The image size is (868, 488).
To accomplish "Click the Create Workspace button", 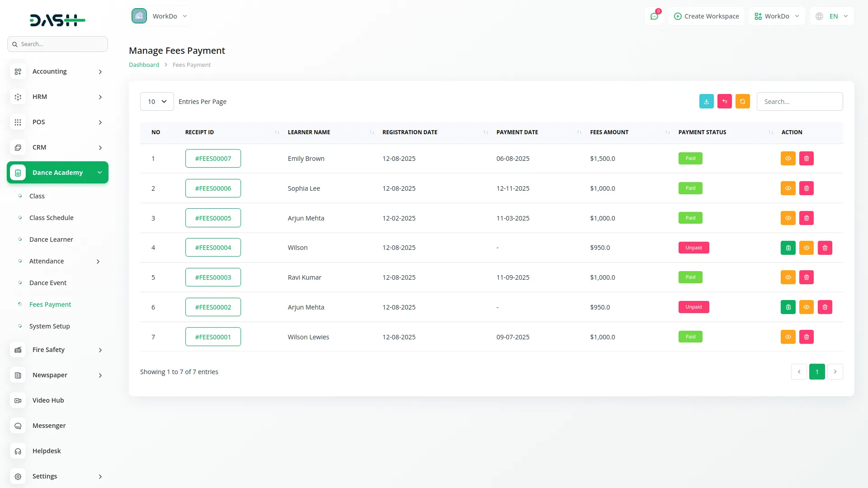I will tap(706, 16).
